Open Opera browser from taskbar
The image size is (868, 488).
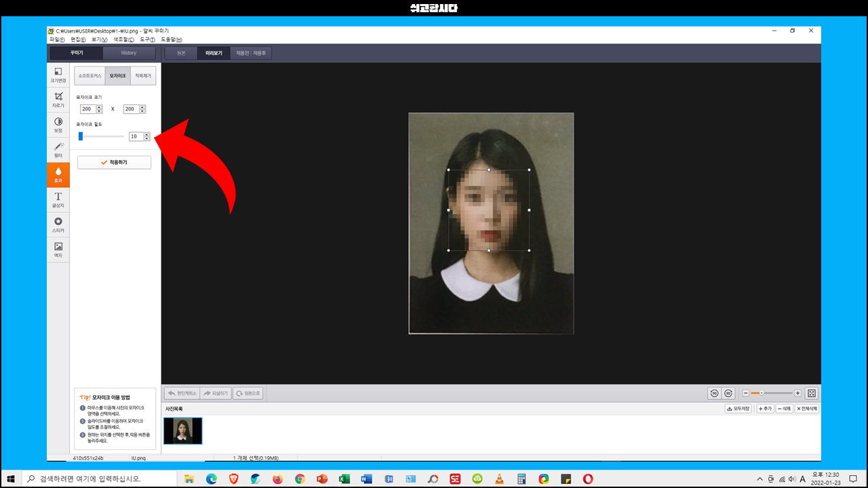pos(588,479)
